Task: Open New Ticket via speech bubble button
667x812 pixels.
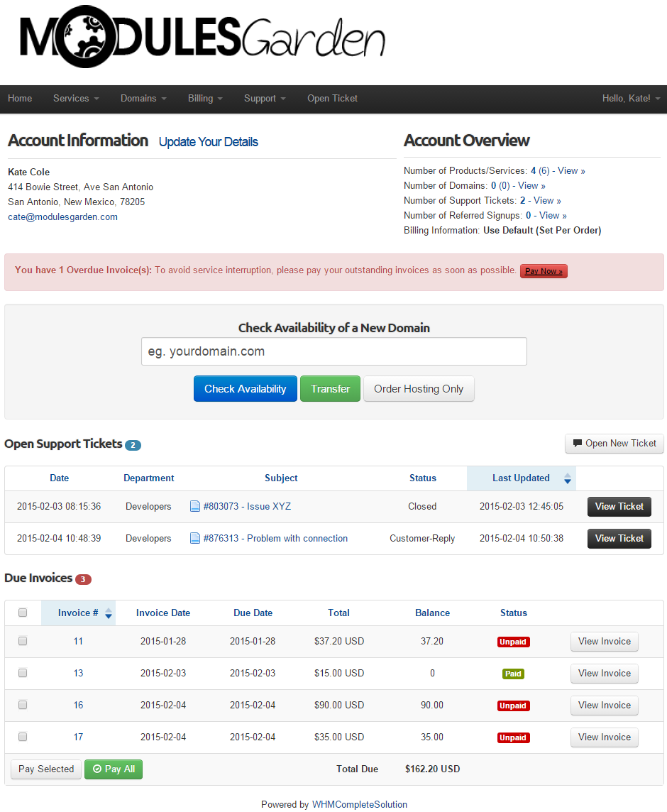Action: click(x=614, y=444)
